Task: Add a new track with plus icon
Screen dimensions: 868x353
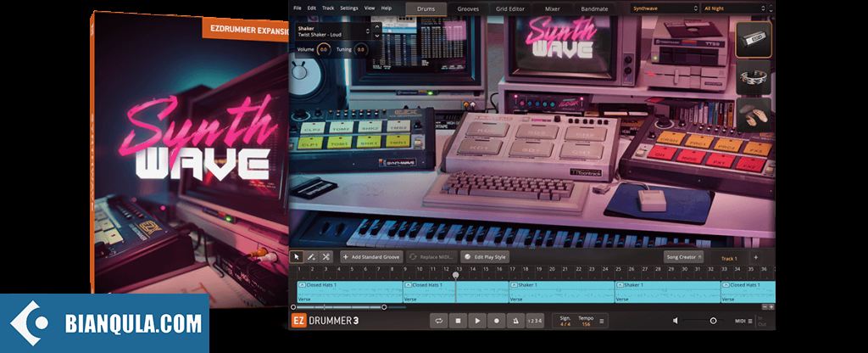Action: click(755, 258)
